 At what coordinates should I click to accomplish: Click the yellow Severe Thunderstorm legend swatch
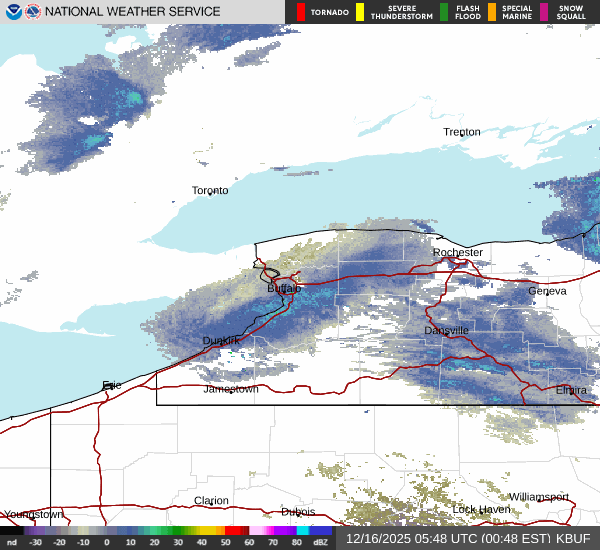coord(360,12)
